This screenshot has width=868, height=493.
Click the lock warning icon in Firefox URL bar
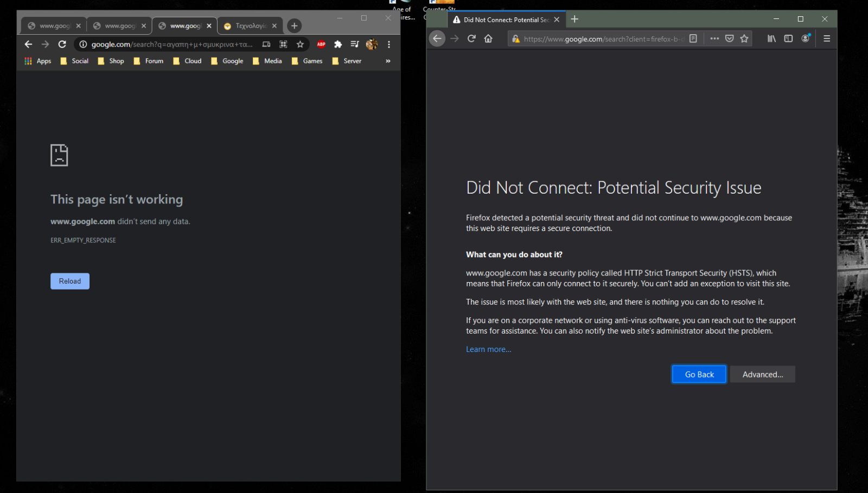(516, 39)
